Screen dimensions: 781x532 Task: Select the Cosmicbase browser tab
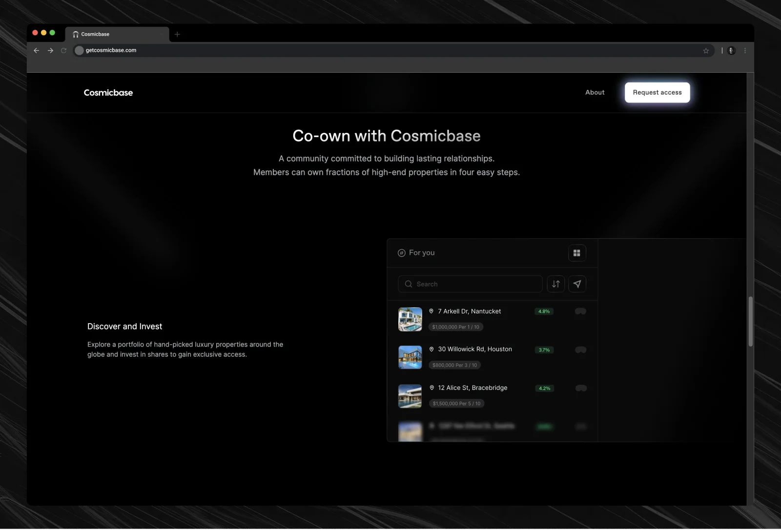117,34
